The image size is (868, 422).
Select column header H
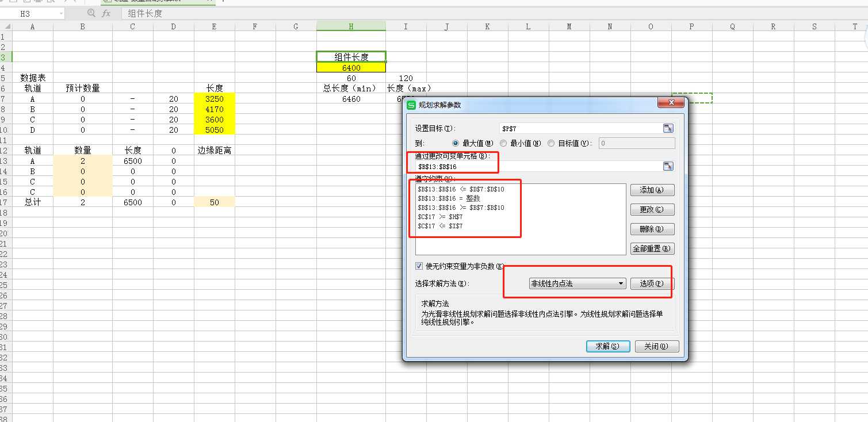(351, 26)
